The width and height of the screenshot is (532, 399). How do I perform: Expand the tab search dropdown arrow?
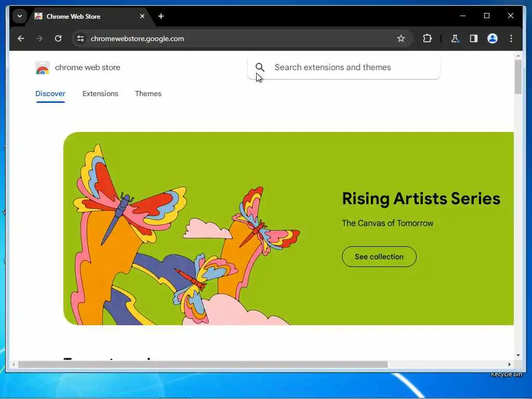20,16
